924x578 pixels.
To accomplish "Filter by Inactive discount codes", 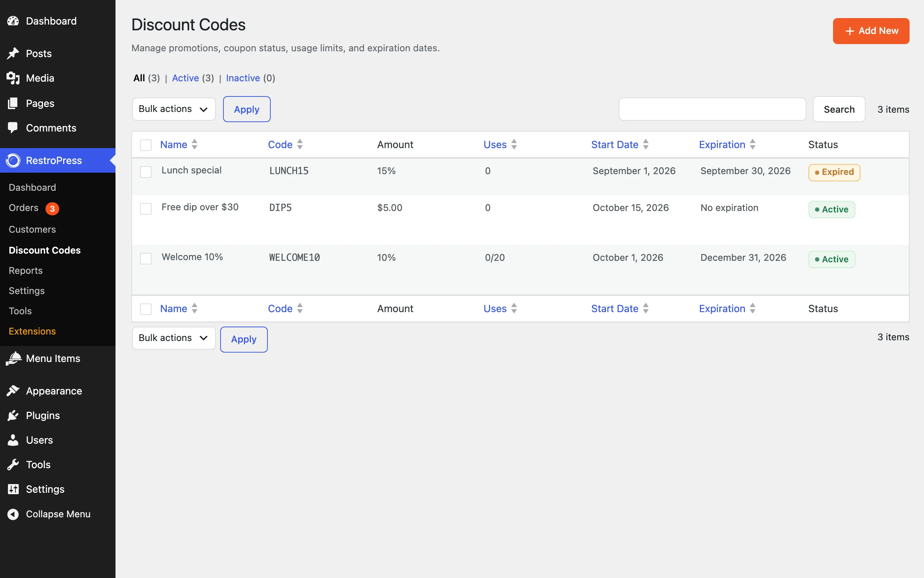I will click(x=243, y=78).
